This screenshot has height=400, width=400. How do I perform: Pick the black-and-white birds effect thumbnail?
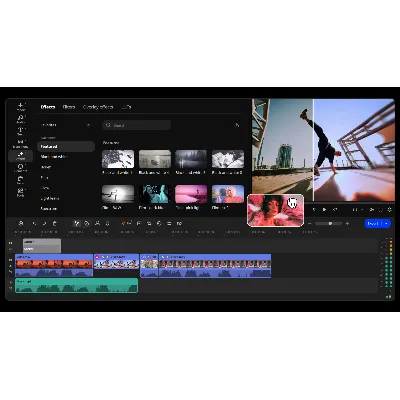pyautogui.click(x=118, y=159)
